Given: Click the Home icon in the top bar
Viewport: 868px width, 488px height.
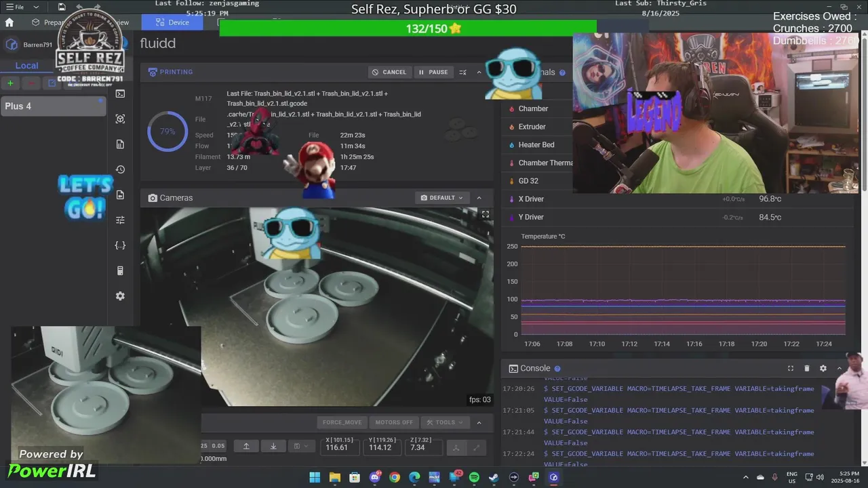Looking at the screenshot, I should click(9, 22).
